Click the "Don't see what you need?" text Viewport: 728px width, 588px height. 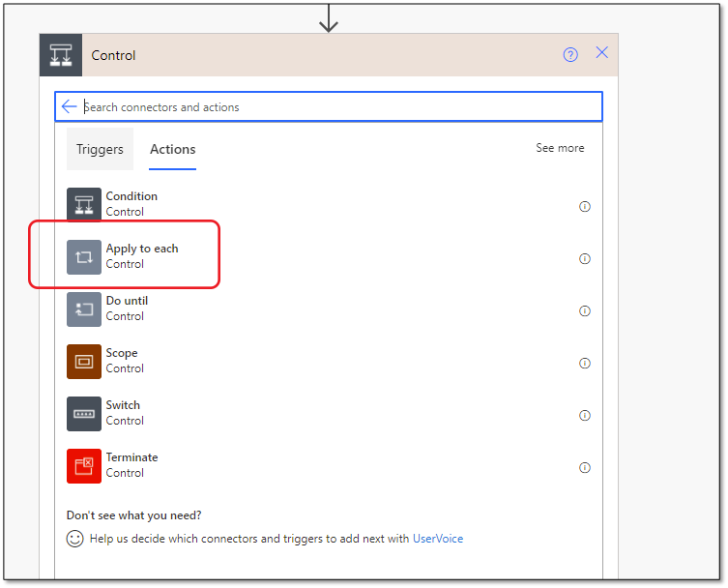tap(133, 515)
